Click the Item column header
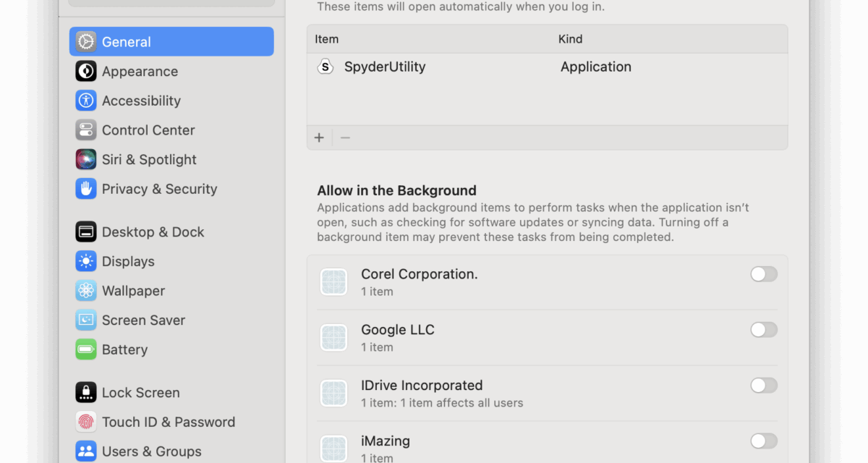Viewport: 868px width, 463px height. [327, 39]
